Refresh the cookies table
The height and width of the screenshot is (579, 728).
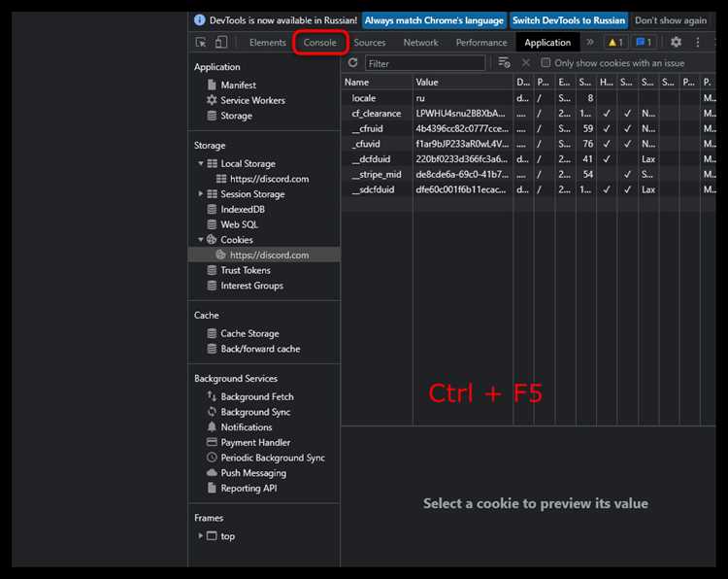coord(353,63)
